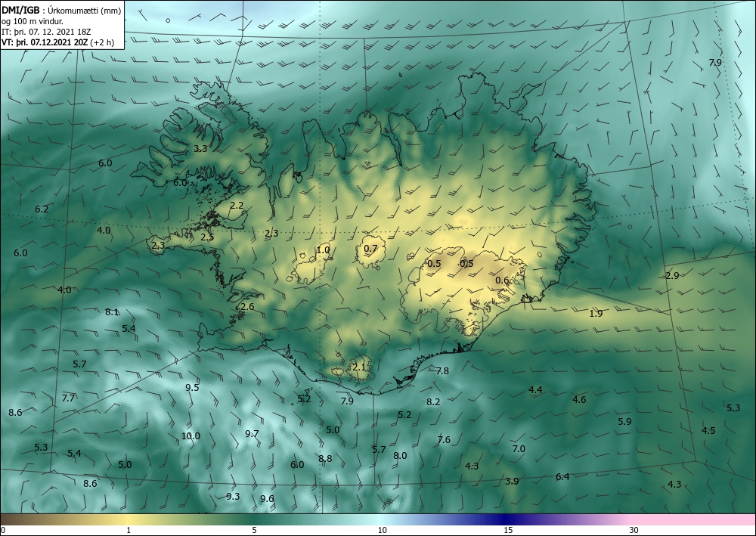The height and width of the screenshot is (536, 756).
Task: Click the dark blue colorbar segment near 15
Action: click(503, 519)
